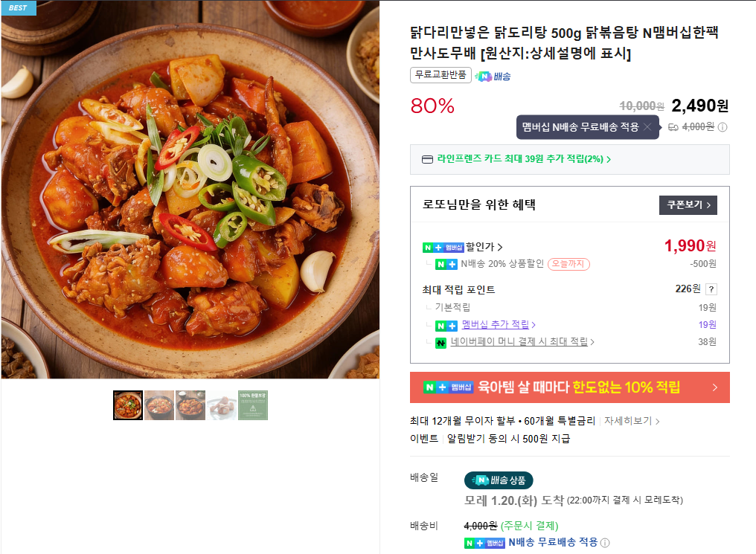Screen dimensions: 756x554
Task: Close the 멤버십 N배송 무료배송 적용 tooltip
Action: point(647,126)
